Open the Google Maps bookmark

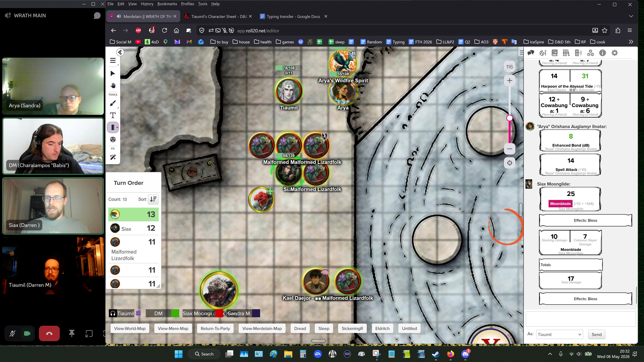[165, 42]
